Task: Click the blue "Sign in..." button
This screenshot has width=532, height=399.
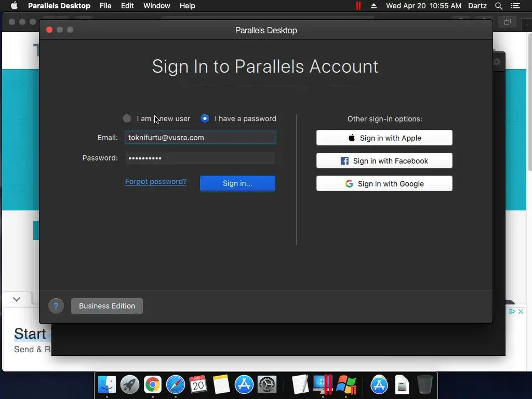Action: coord(237,183)
